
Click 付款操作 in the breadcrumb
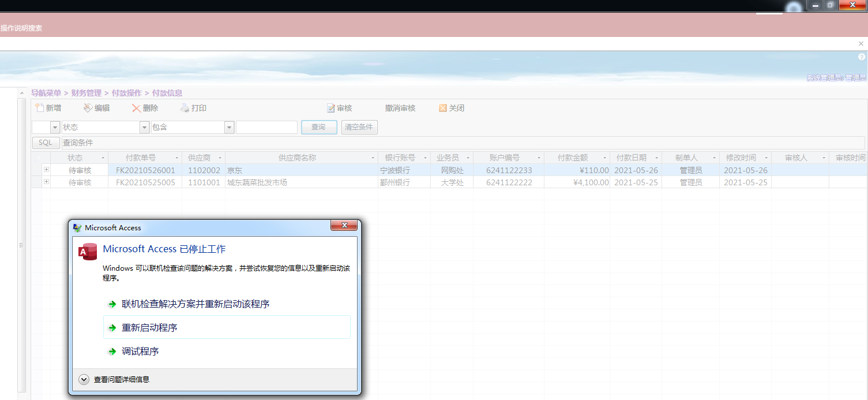(x=127, y=93)
